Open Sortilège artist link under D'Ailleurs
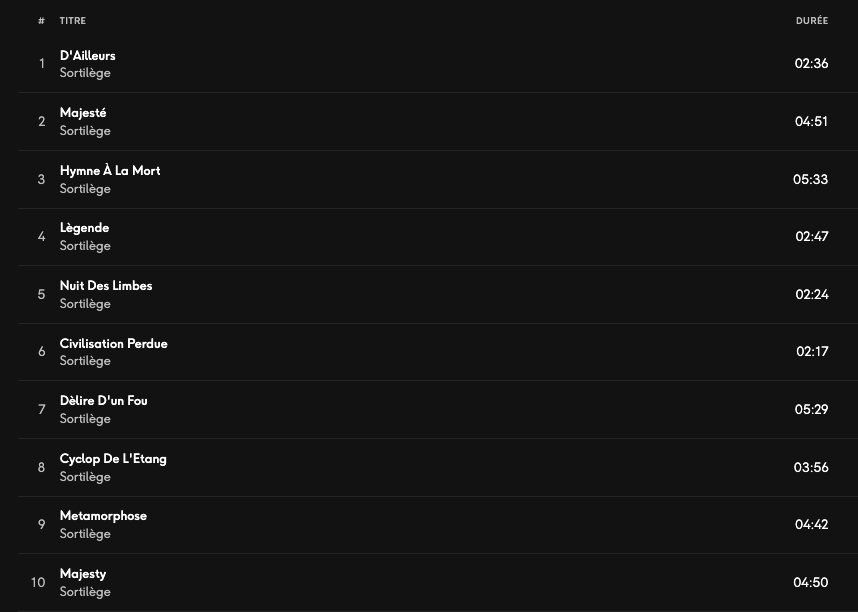The image size is (858, 612). click(85, 73)
